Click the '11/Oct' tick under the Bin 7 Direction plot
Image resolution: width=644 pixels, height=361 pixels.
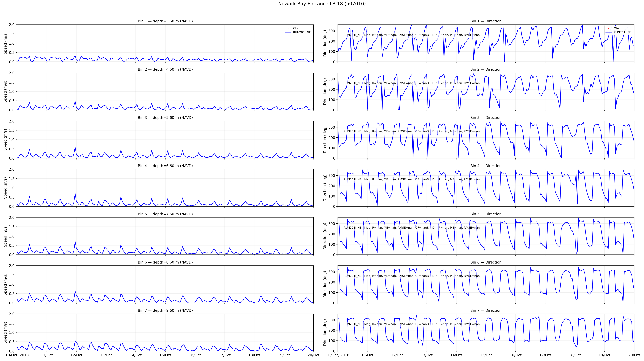(367, 355)
